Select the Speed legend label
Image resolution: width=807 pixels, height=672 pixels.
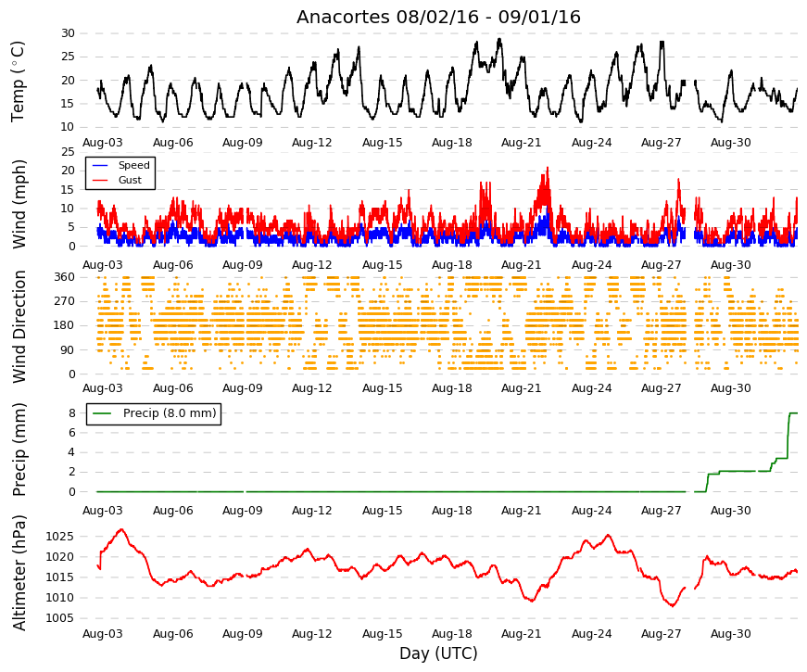[133, 165]
